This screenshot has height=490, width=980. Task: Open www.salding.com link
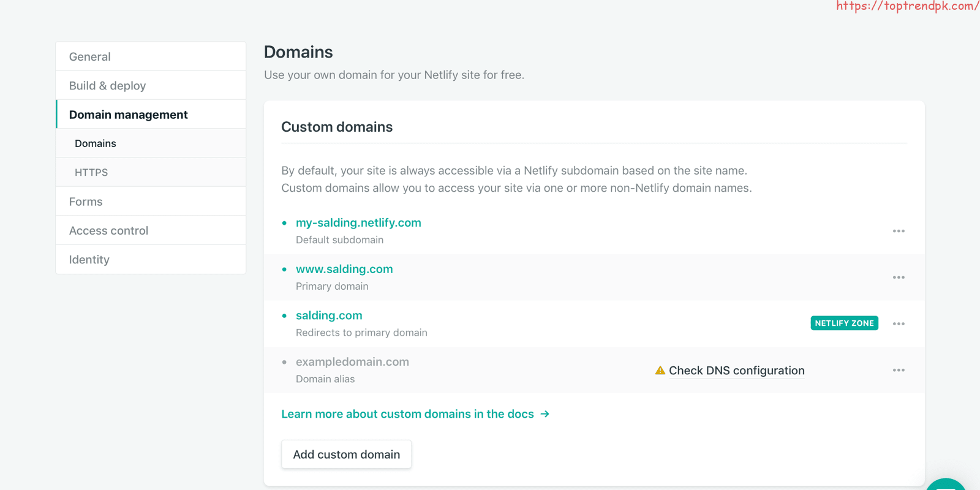coord(344,269)
